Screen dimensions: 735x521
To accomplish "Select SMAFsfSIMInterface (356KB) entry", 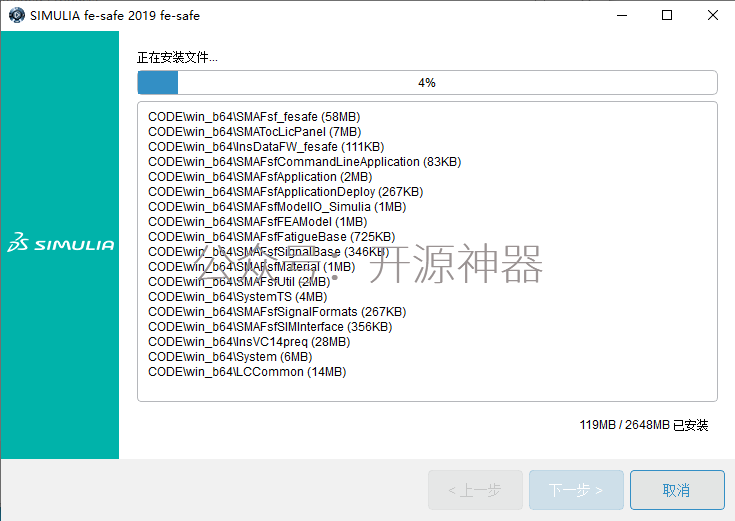I will 270,327.
